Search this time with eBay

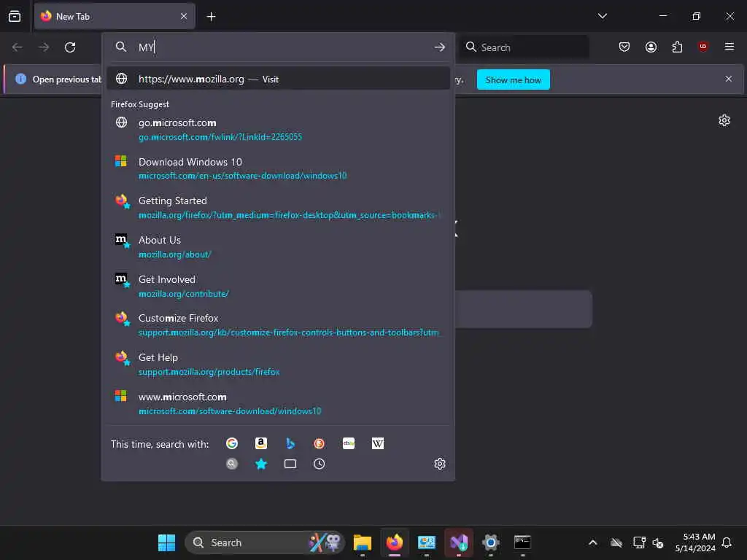click(349, 444)
